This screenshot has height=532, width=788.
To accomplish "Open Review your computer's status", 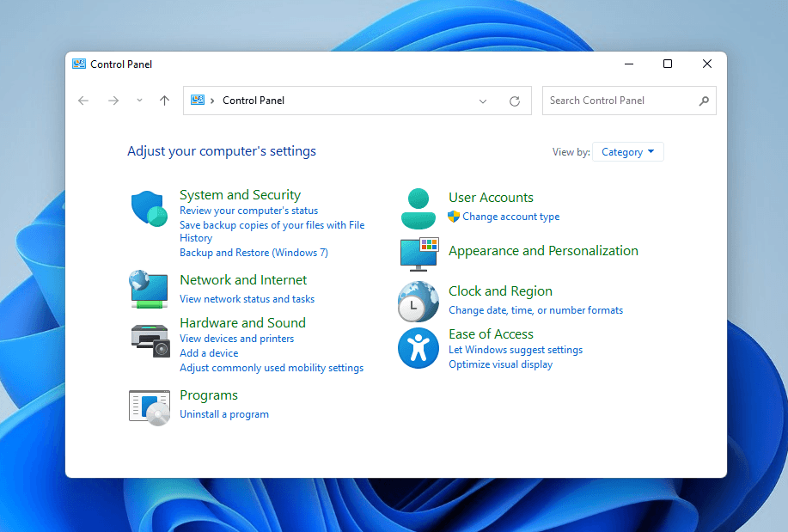I will [248, 211].
